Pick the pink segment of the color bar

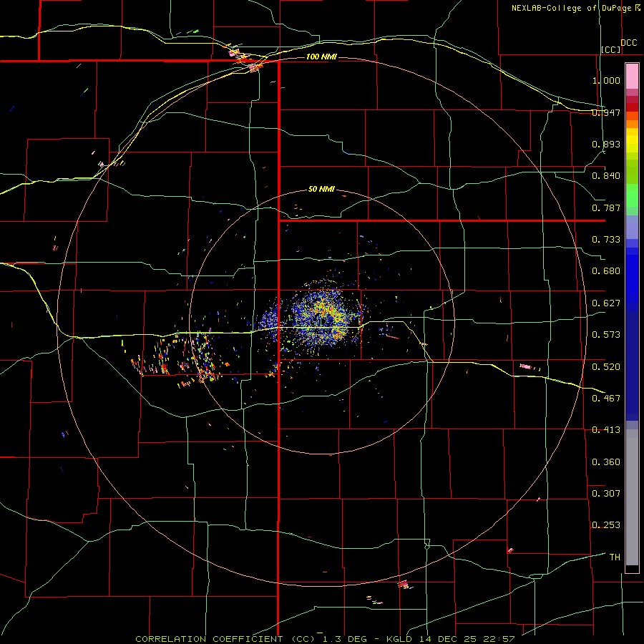tap(632, 77)
